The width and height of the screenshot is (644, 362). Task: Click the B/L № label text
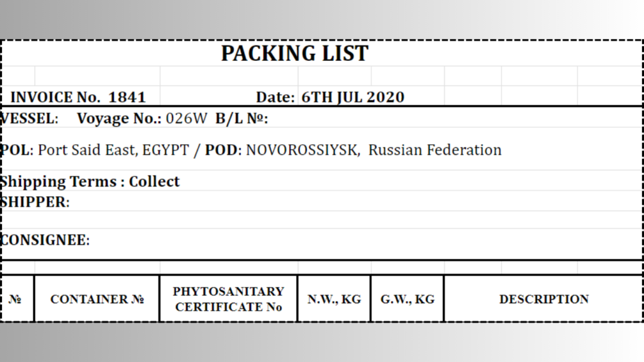click(242, 119)
